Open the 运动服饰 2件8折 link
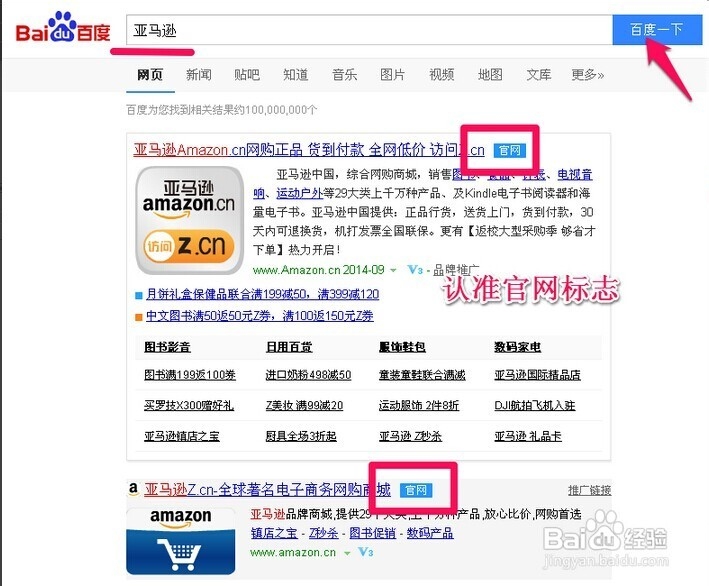Screen dimensions: 709x586 click(x=419, y=405)
